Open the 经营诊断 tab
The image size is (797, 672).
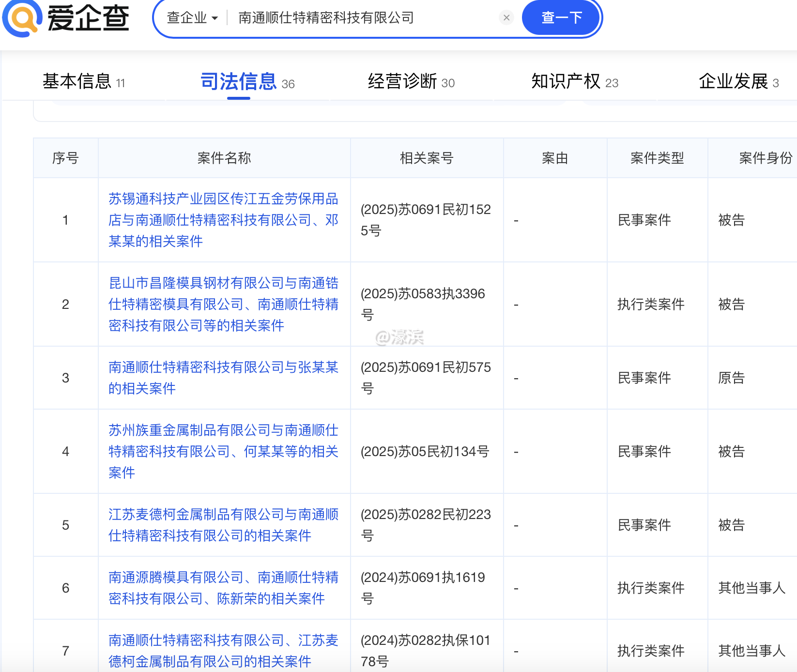[411, 82]
